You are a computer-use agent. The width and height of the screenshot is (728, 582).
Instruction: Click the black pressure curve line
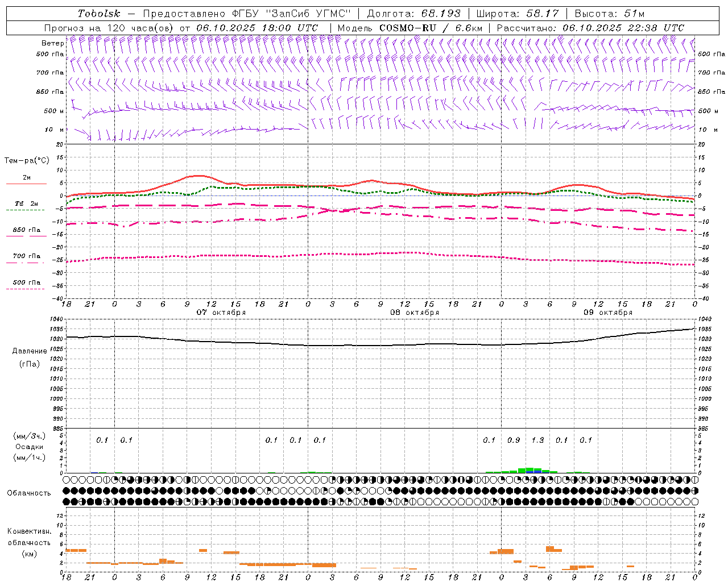tap(380, 345)
